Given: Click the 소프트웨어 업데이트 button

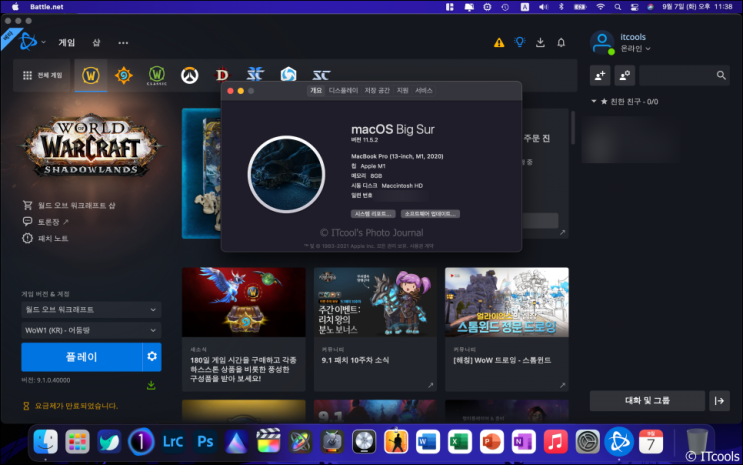Looking at the screenshot, I should click(430, 214).
